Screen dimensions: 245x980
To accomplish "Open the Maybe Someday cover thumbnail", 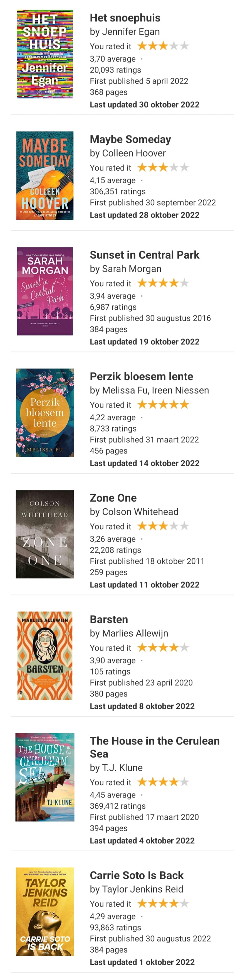I will [45, 175].
